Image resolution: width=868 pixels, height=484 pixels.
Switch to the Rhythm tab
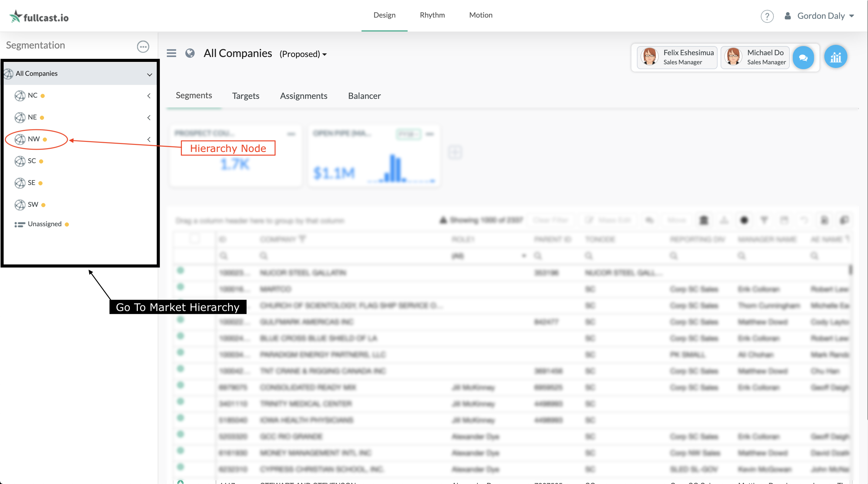[432, 15]
